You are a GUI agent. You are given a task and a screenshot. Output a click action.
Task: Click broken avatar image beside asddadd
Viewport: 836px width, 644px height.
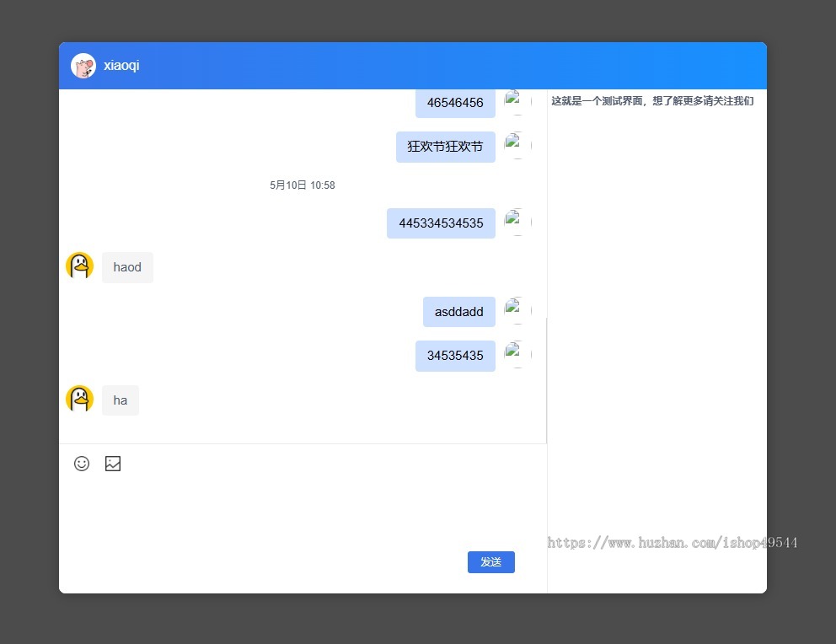click(x=517, y=310)
